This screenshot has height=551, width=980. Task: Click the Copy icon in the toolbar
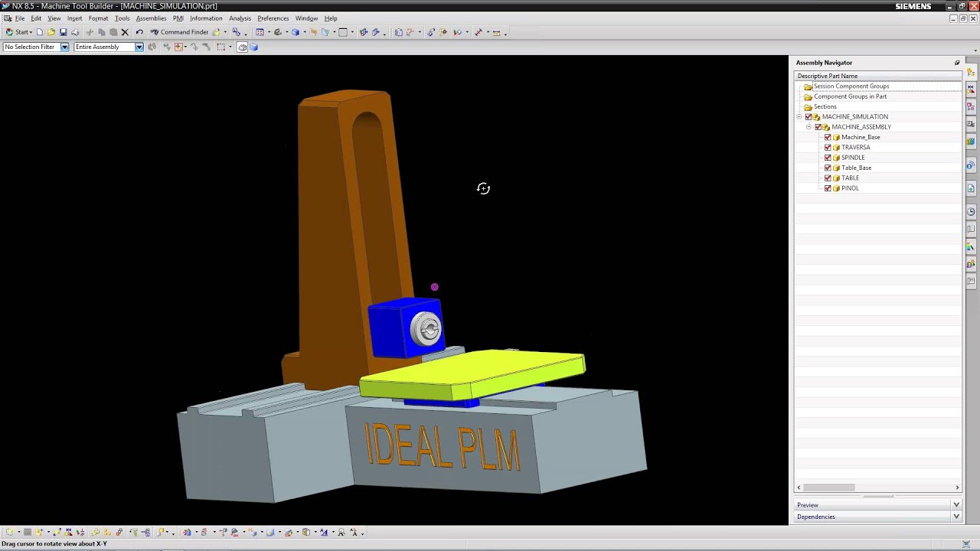coord(102,32)
